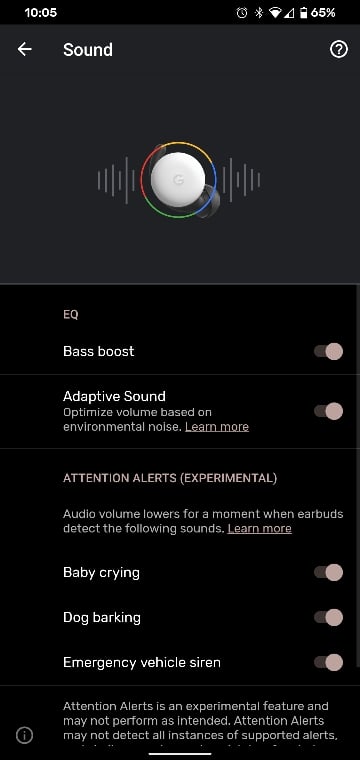This screenshot has width=360, height=760.
Task: Tap the Wi-Fi signal status icon
Action: coord(275,13)
